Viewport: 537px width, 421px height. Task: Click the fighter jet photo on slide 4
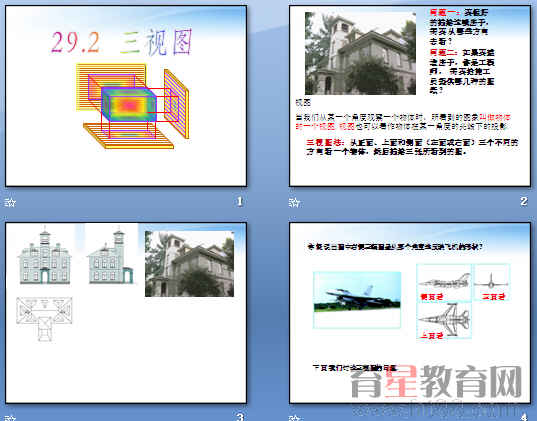[x=357, y=300]
